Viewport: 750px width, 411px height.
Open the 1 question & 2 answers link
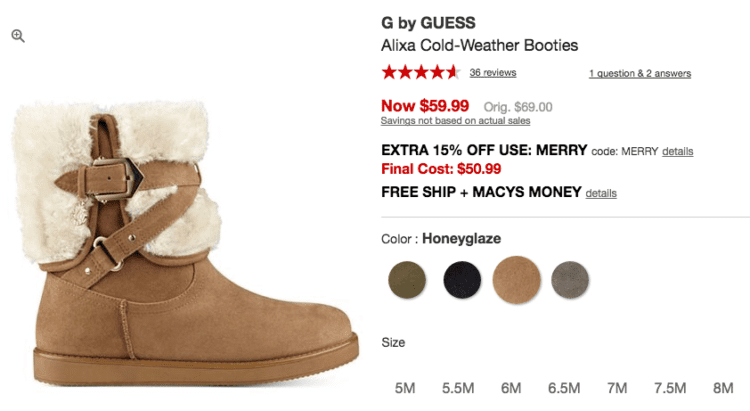tap(640, 74)
